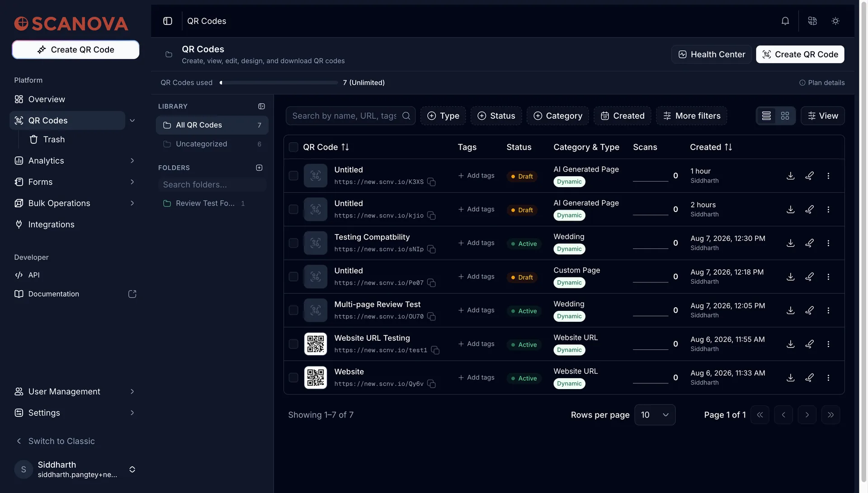Screen dimensions: 868x493
Task: Open More filters
Action: coord(692,116)
